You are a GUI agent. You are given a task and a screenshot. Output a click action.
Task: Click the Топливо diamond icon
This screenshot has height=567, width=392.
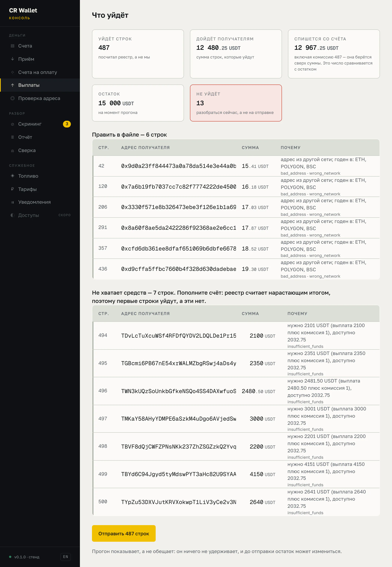pos(12,176)
